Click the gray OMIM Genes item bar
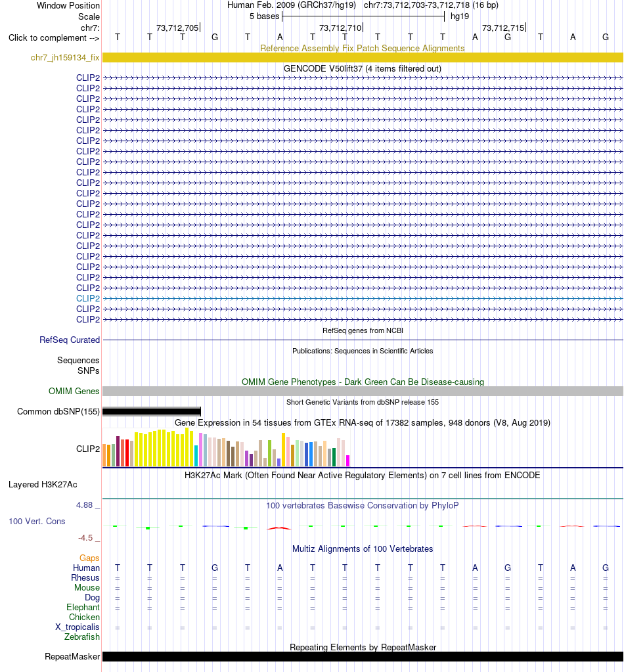This screenshot has height=672, width=624. [363, 391]
